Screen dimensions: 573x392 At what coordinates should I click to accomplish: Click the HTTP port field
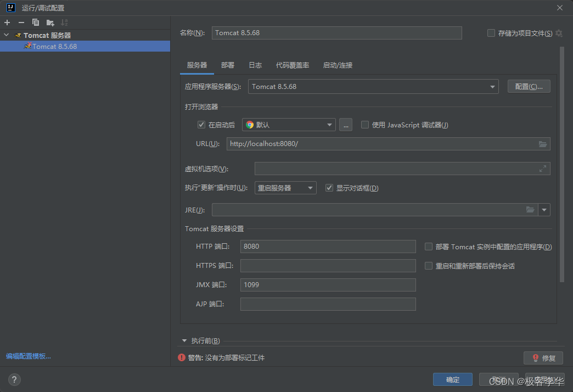[328, 247]
